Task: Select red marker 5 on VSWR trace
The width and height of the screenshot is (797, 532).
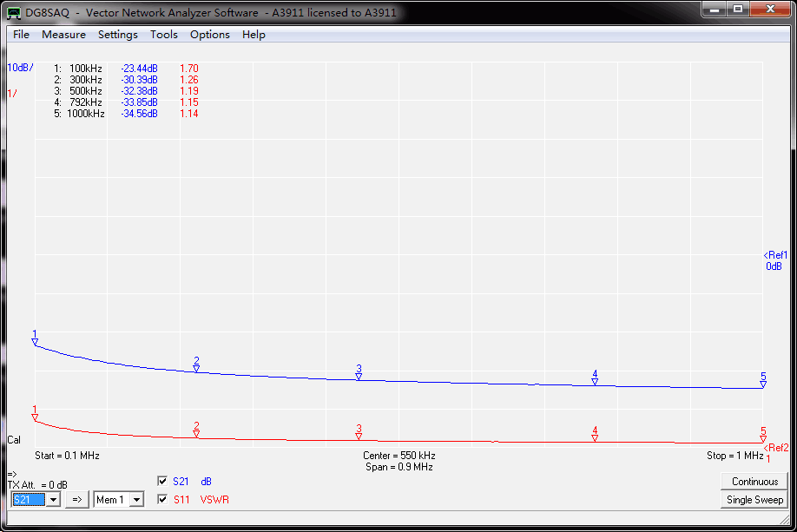Action: tap(763, 435)
